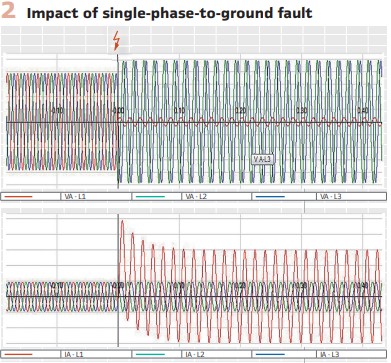
Task: Click the heading Impact of single-phase-to-ground fault
Action: point(169,13)
